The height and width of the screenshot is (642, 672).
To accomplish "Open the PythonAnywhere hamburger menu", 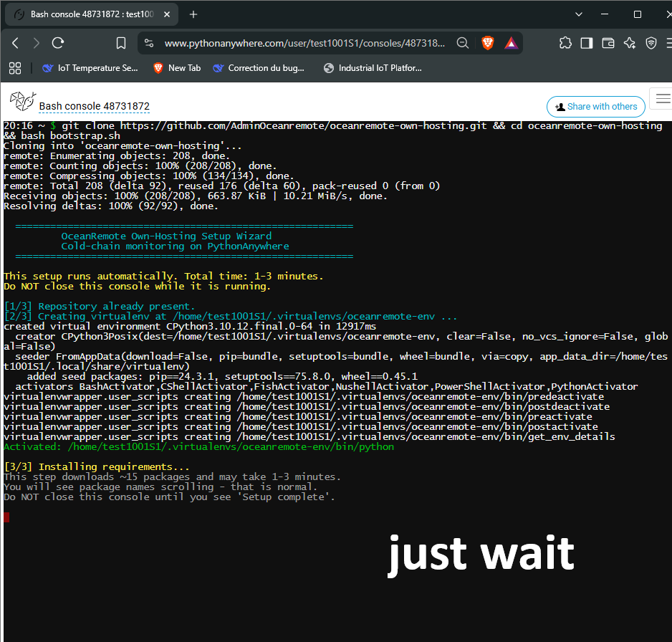I will (663, 99).
